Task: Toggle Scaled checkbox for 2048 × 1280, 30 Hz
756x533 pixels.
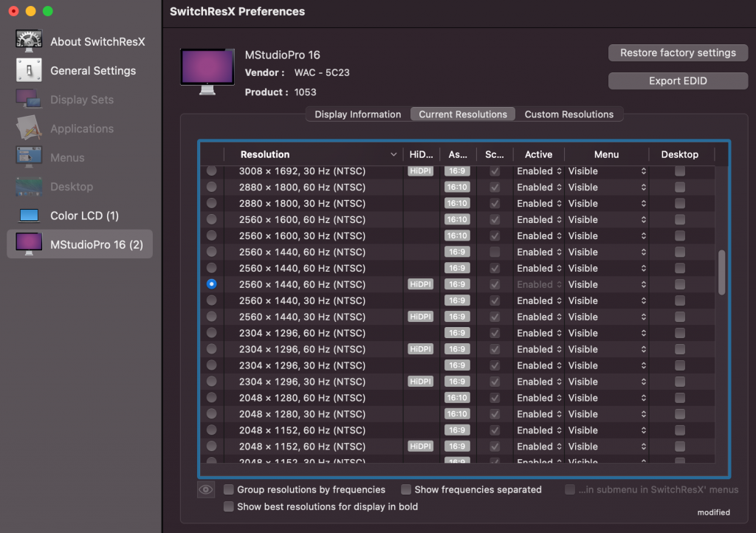Action: 495,414
